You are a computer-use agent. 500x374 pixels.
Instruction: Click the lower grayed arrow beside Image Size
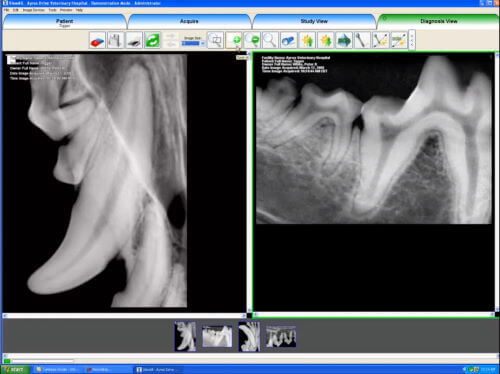tap(171, 44)
